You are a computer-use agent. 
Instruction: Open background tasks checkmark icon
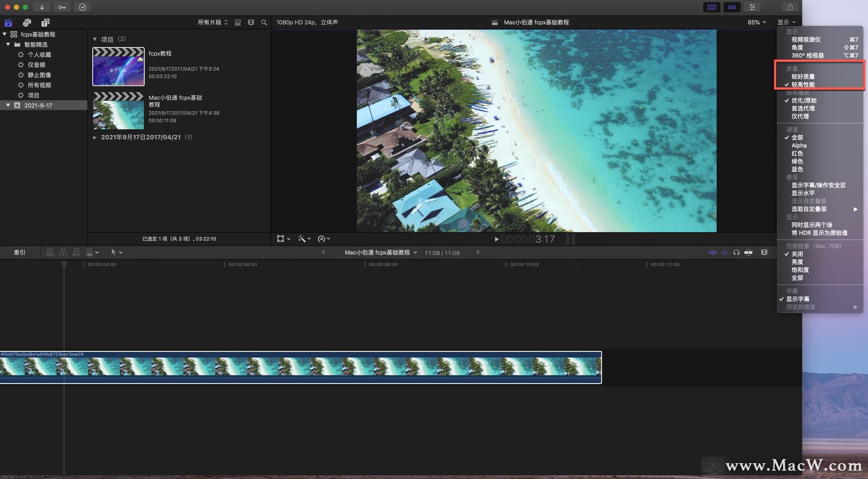click(82, 7)
